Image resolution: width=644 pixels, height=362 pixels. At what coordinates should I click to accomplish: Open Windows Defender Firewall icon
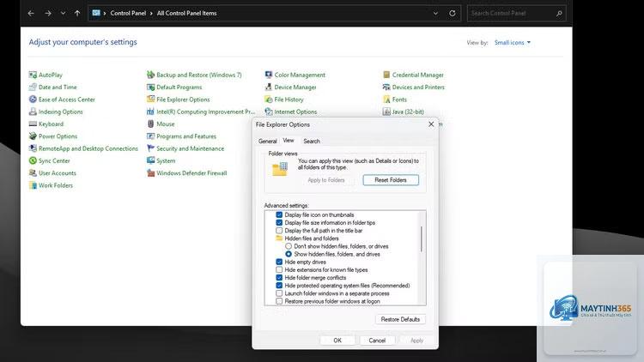point(151,173)
